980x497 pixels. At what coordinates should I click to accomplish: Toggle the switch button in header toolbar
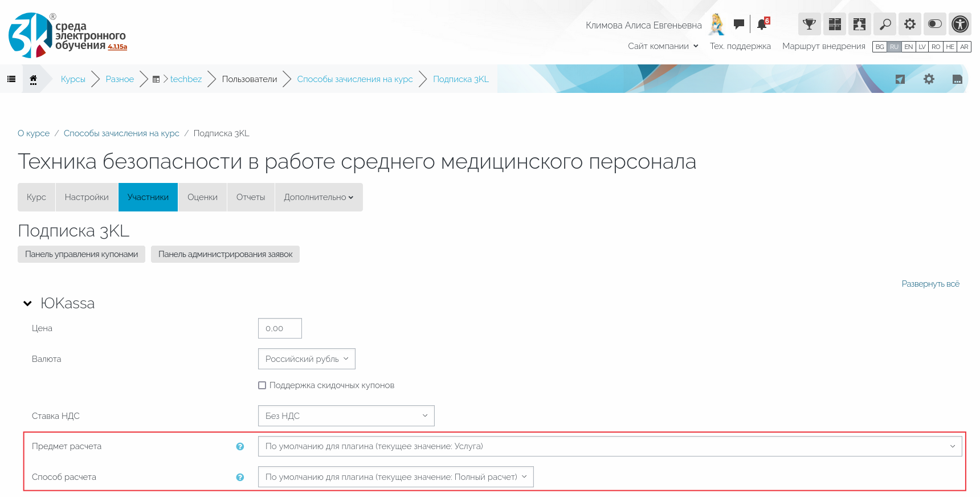(x=935, y=24)
